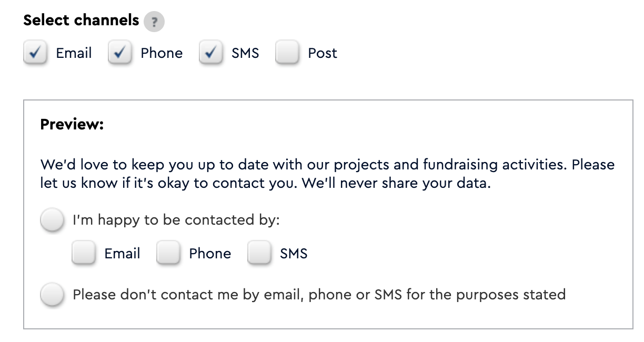The height and width of the screenshot is (342, 644).
Task: Click the preview's Phone label text
Action: 210,254
